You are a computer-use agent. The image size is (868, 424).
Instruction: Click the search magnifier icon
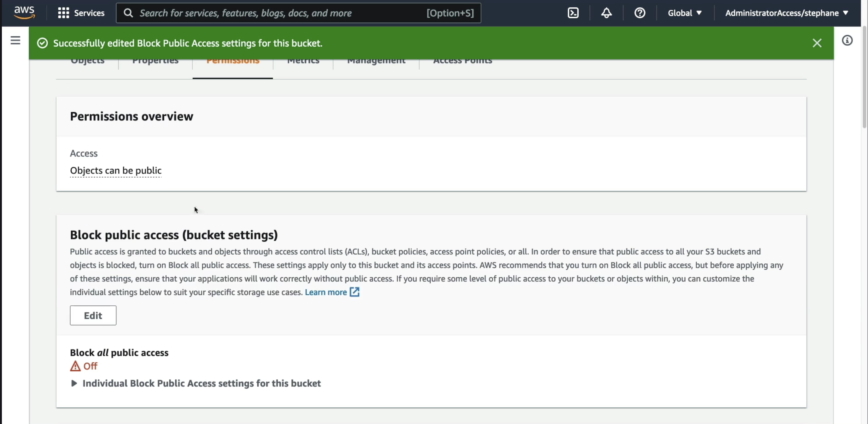128,13
